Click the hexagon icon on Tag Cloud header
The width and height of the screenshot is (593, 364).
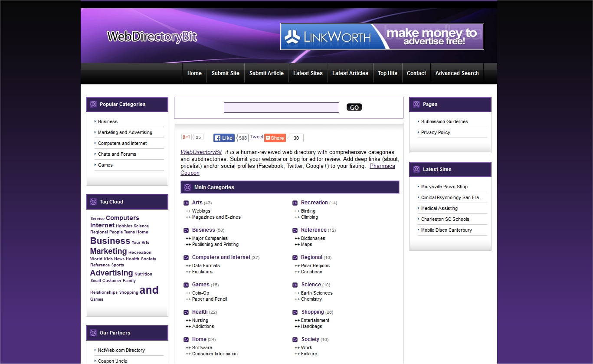(x=93, y=202)
